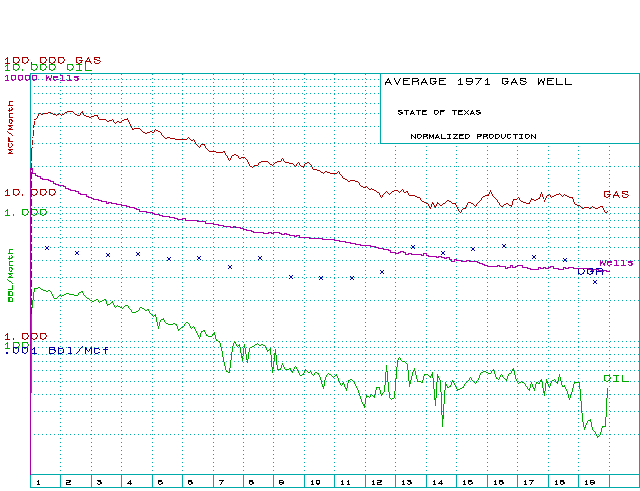
Task: Click the green OIL curve end label
Action: tap(616, 378)
